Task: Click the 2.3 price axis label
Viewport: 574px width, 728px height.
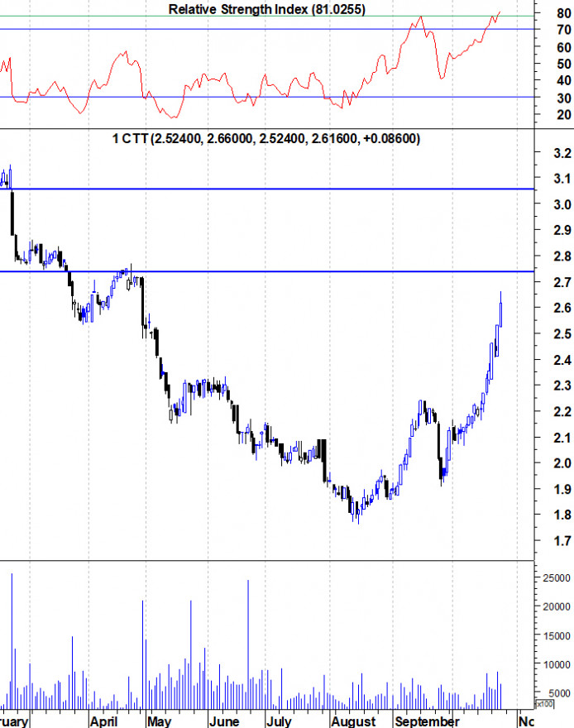Action: [562, 386]
